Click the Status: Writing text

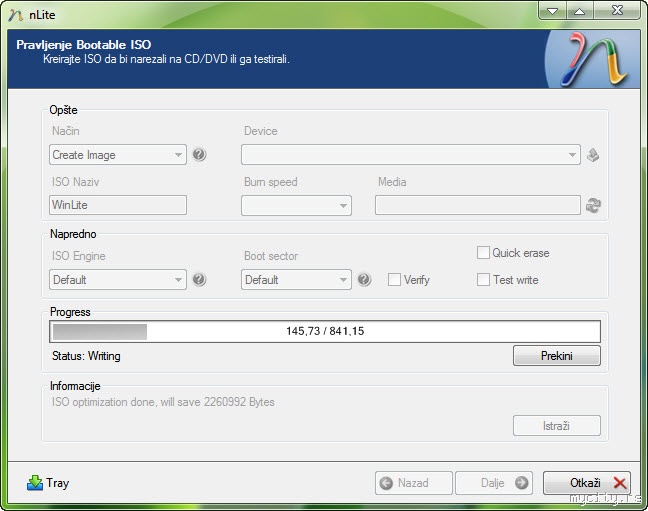86,356
